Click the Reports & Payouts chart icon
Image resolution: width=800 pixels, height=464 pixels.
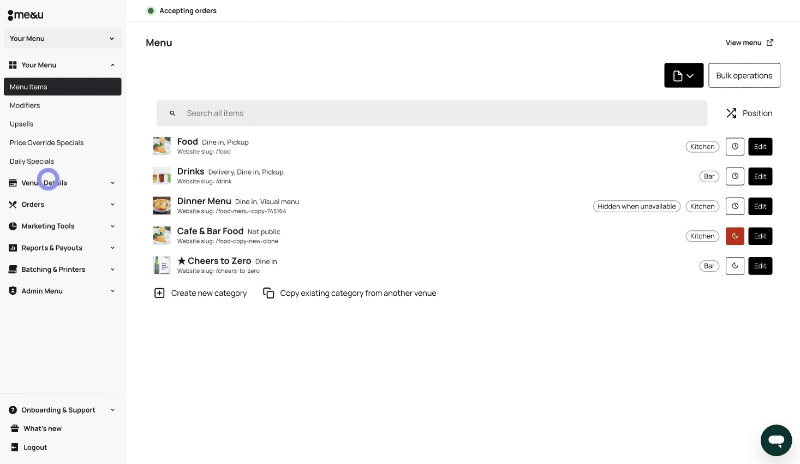[13, 248]
